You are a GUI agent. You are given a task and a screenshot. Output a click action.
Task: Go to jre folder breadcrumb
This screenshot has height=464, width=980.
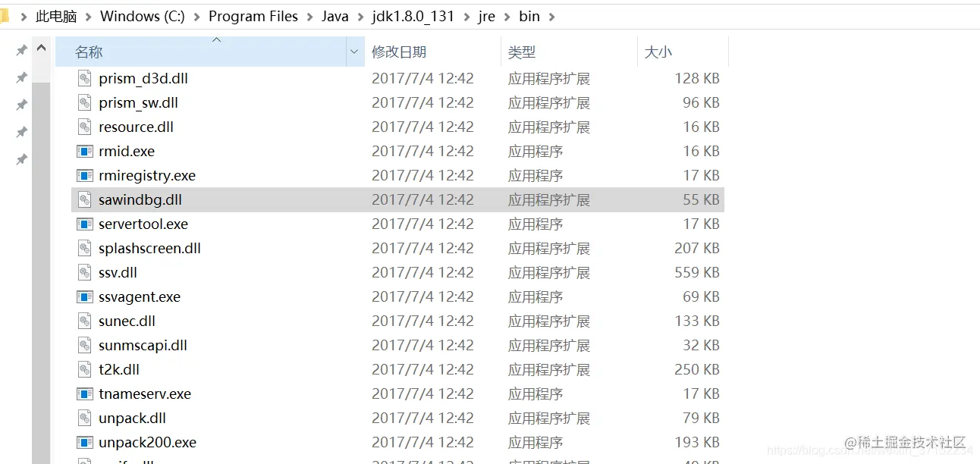pos(486,17)
